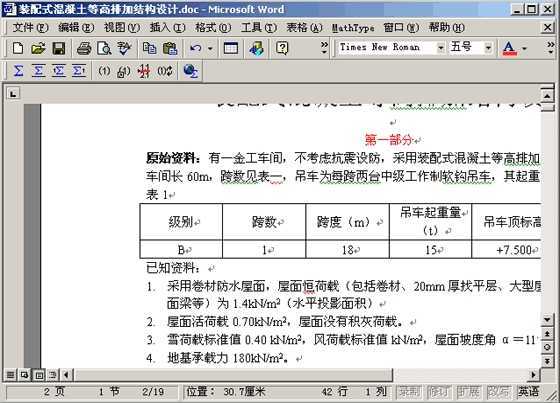The width and height of the screenshot is (560, 403).
Task: Update equation numbers icon
Action: (165, 71)
